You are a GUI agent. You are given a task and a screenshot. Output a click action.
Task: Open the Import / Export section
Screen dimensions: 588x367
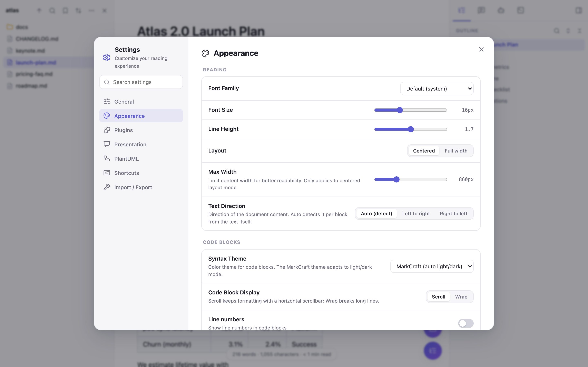[x=141, y=187]
